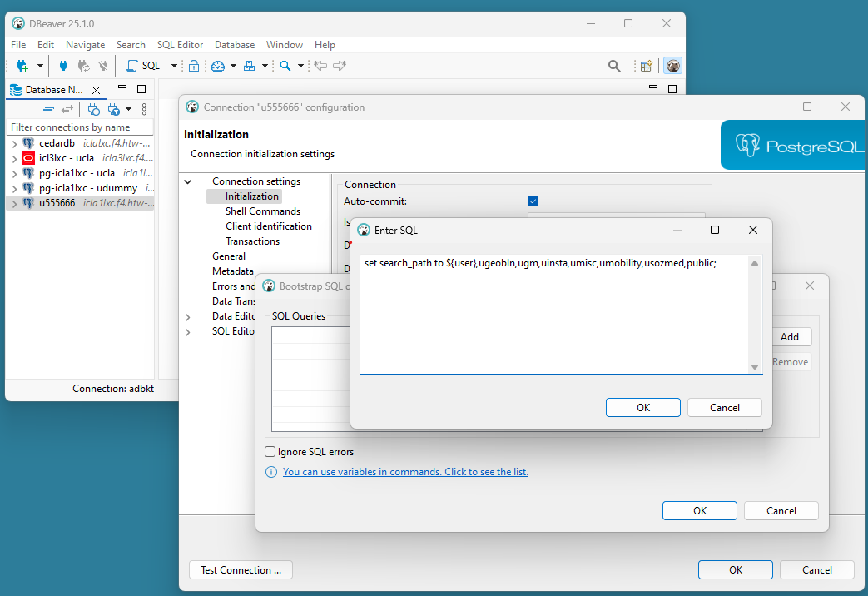This screenshot has width=868, height=596.
Task: Open the dropdown next to the boxes icon
Action: (x=265, y=66)
